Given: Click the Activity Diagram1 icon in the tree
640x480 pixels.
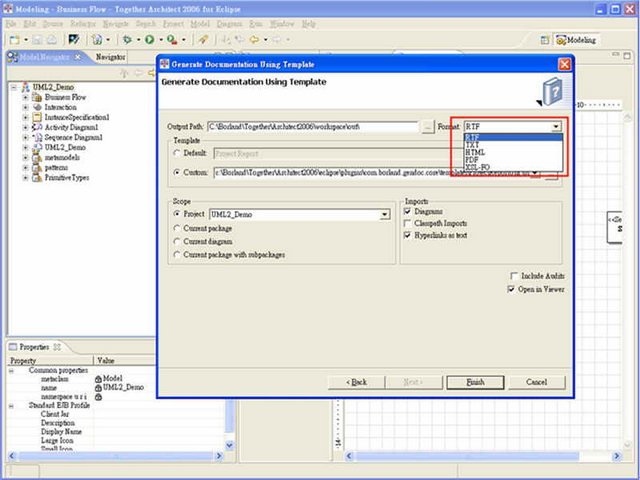Looking at the screenshot, I should pyautogui.click(x=37, y=127).
